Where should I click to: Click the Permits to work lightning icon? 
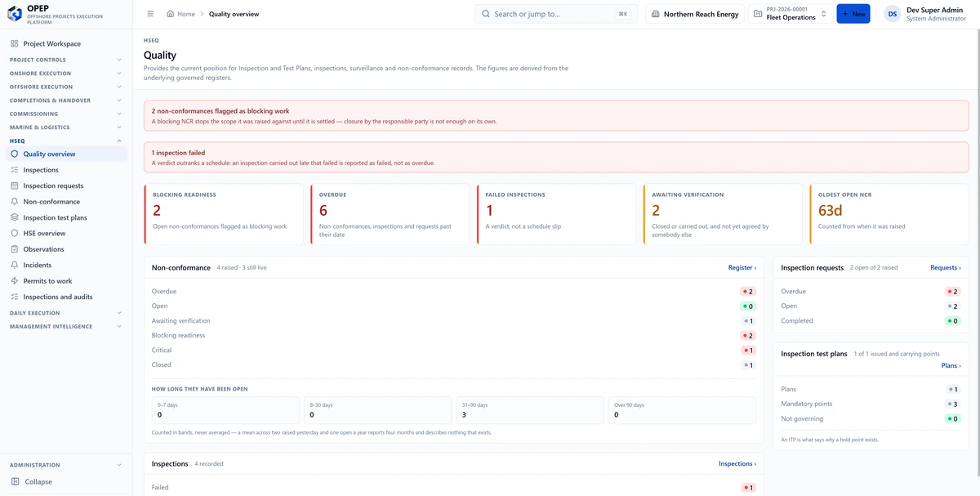tap(15, 281)
